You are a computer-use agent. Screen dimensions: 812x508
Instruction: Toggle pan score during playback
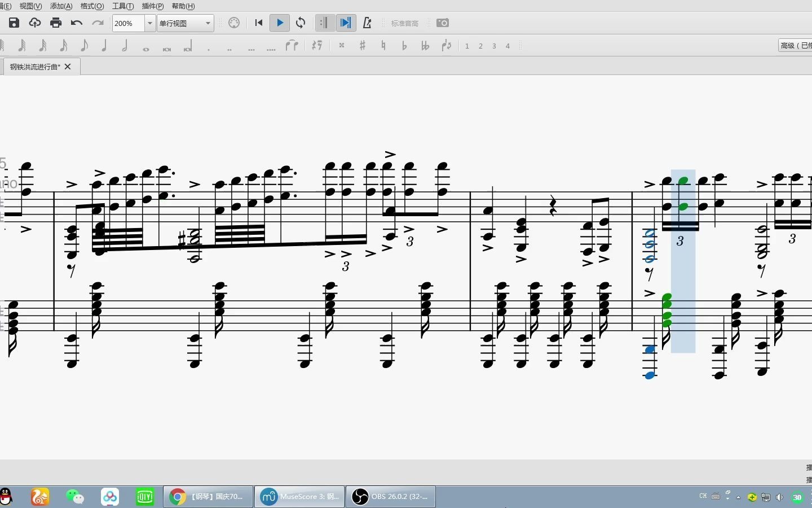346,23
